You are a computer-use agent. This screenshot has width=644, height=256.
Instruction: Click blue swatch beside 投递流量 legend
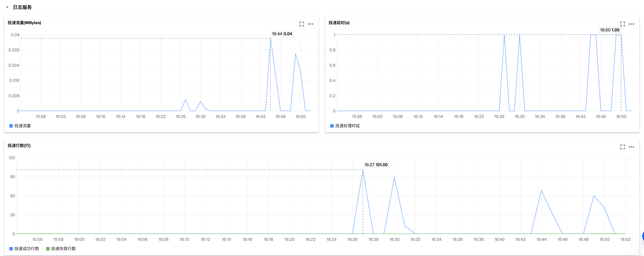(x=11, y=126)
